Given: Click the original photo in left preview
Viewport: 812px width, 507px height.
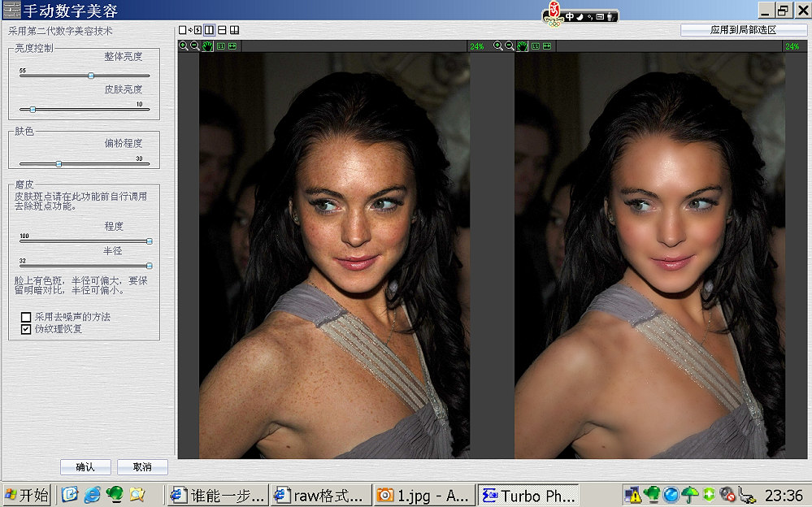Looking at the screenshot, I should click(x=335, y=255).
